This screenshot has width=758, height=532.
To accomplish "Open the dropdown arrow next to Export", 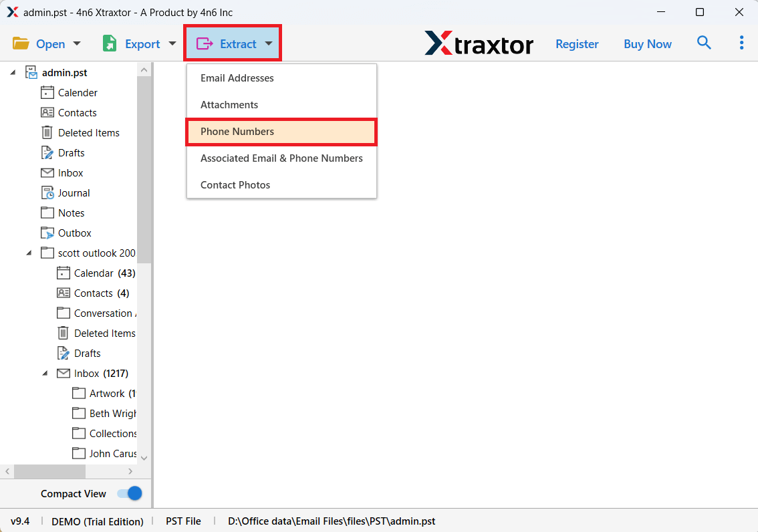I will (172, 44).
